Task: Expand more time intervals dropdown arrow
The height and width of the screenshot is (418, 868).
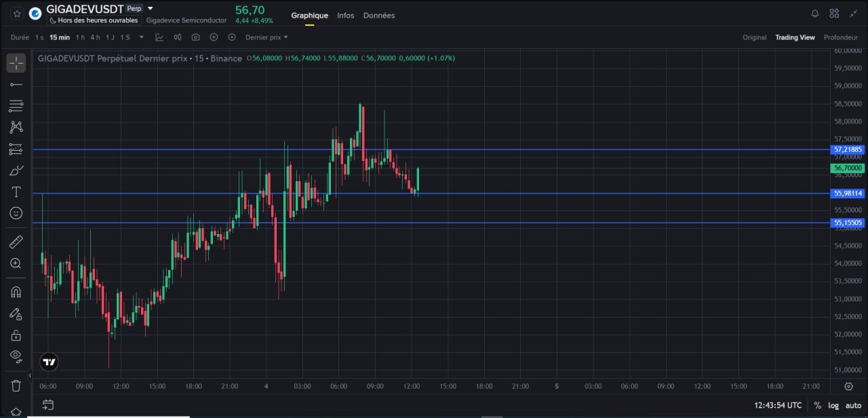Action: (x=141, y=37)
